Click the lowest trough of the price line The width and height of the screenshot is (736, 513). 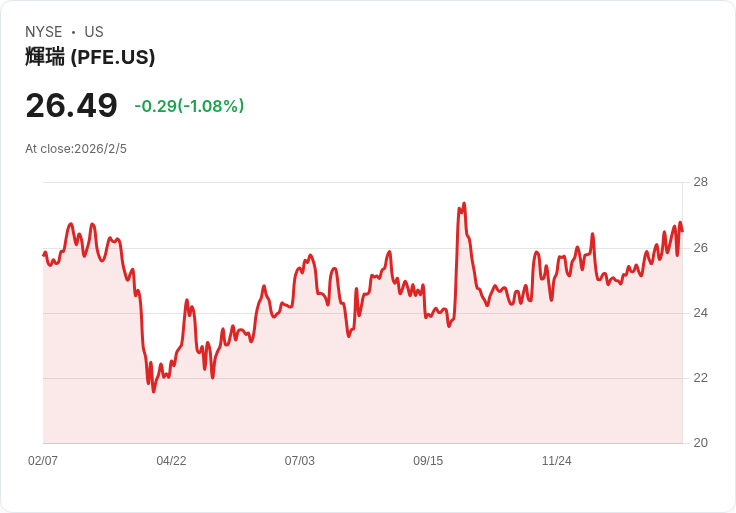click(x=153, y=391)
